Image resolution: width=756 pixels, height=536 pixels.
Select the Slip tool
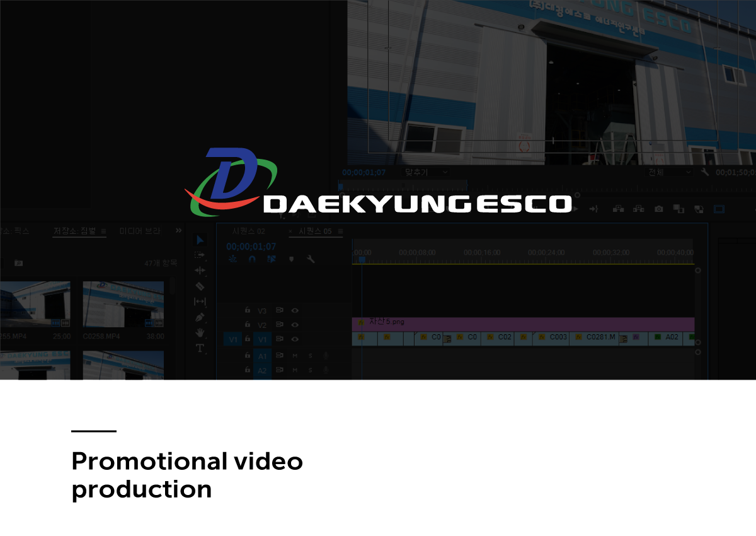(x=200, y=301)
